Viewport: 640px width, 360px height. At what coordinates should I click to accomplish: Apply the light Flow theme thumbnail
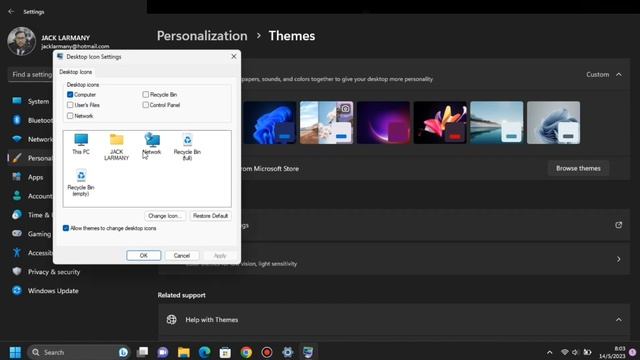click(553, 122)
